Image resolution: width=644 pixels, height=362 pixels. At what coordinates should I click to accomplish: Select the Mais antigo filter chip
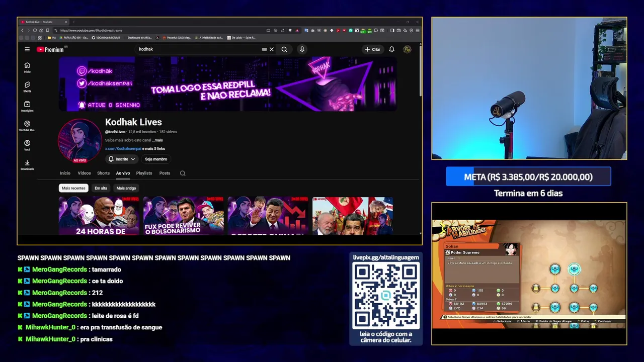pos(126,188)
